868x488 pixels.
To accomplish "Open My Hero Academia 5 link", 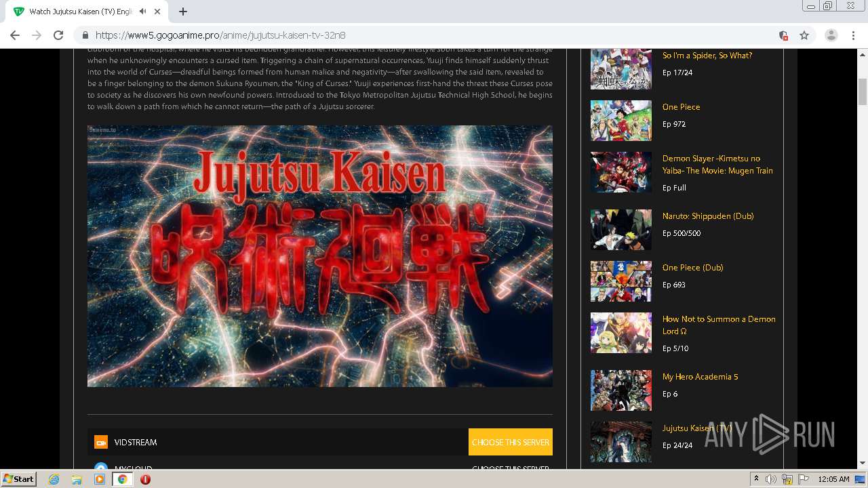I will (x=700, y=377).
